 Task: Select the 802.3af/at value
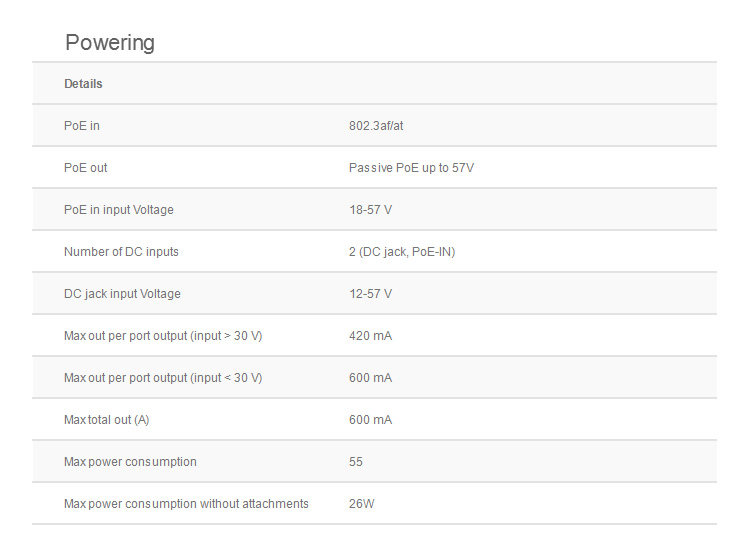pyautogui.click(x=376, y=126)
